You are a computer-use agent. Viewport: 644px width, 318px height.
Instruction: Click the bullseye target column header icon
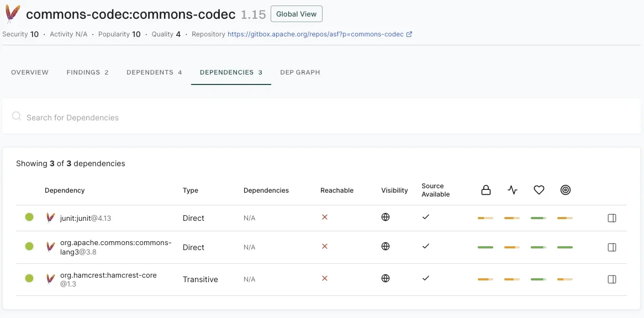pyautogui.click(x=565, y=190)
